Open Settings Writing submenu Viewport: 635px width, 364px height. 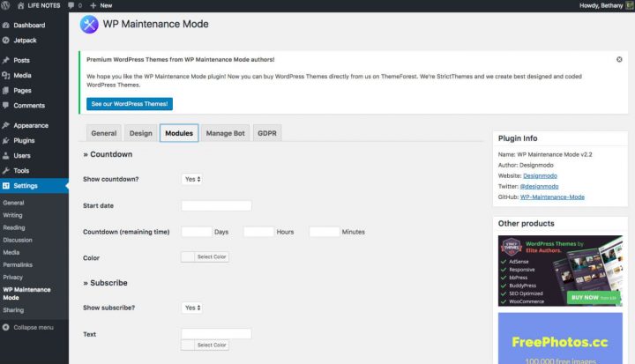click(x=12, y=215)
